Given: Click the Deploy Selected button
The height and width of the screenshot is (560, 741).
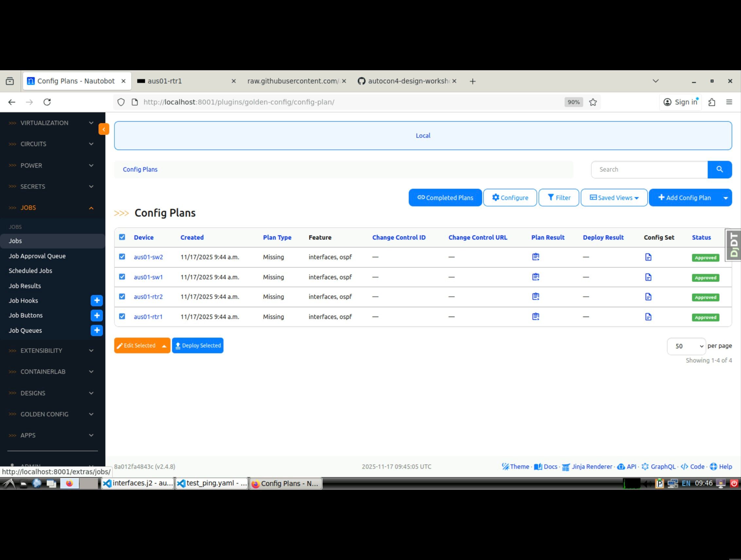Looking at the screenshot, I should coord(198,345).
